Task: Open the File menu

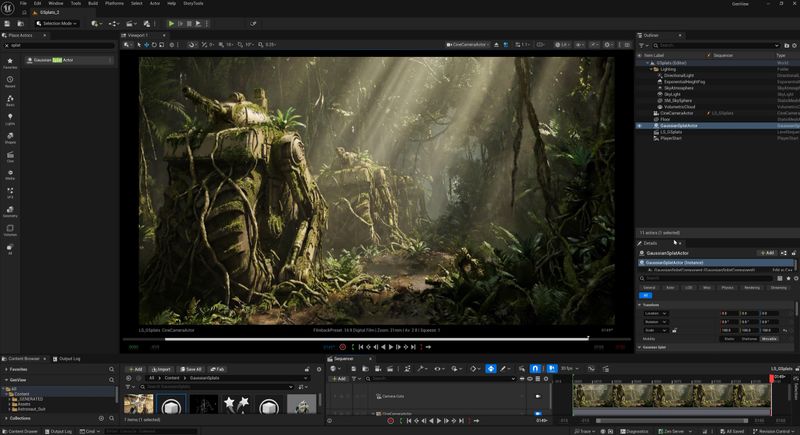Action: point(23,3)
